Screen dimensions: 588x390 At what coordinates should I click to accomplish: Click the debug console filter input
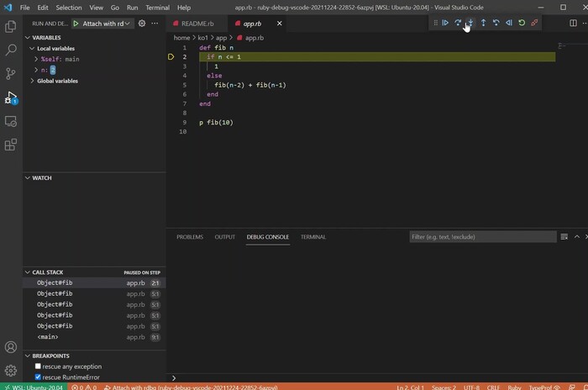(482, 237)
